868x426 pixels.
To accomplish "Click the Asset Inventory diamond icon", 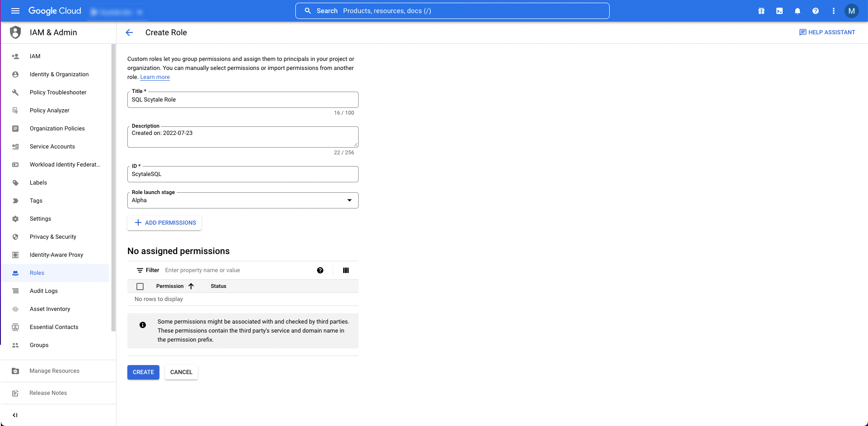I will tap(15, 309).
